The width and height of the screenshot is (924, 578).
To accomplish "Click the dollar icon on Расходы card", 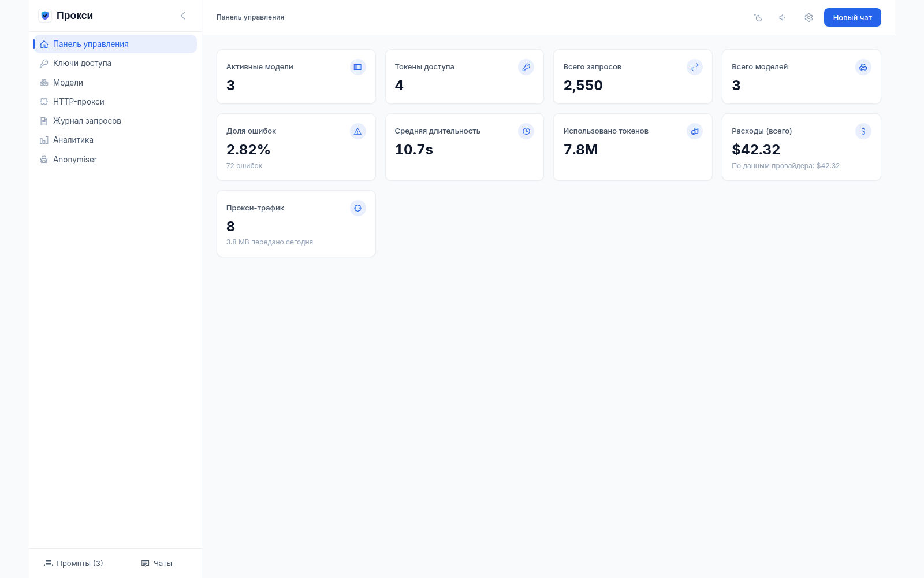I will 863,131.
